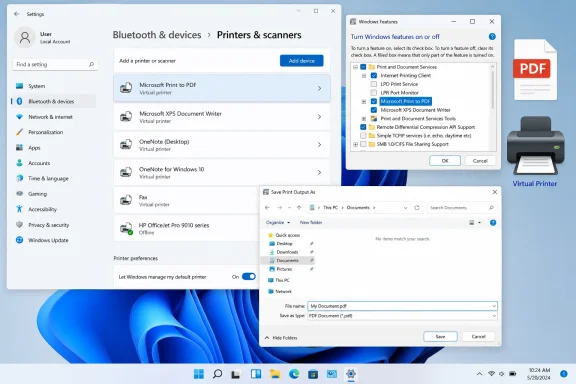
Task: Click help icon in Windows Features dialog
Action: [492, 37]
